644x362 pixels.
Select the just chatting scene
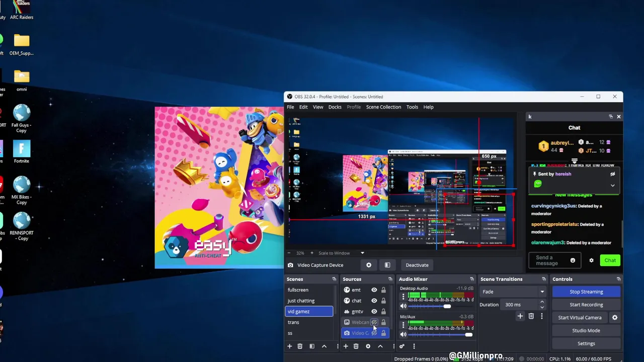point(309,301)
